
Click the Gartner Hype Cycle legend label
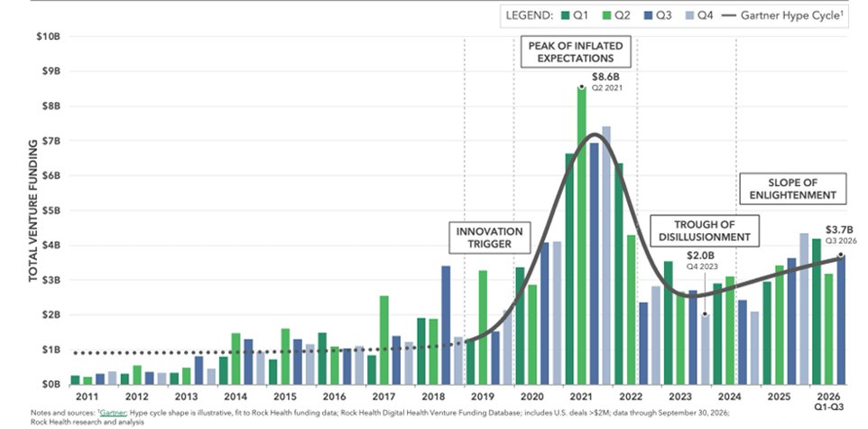pyautogui.click(x=791, y=16)
